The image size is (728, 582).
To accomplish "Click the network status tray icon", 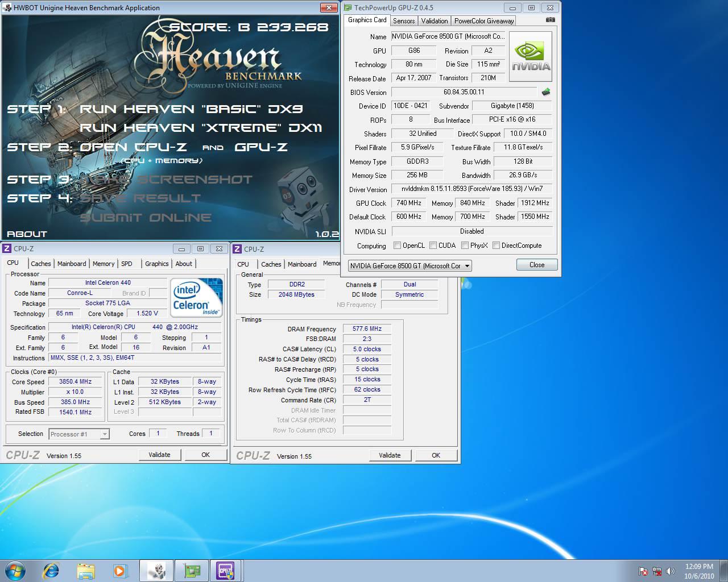I will pyautogui.click(x=657, y=571).
